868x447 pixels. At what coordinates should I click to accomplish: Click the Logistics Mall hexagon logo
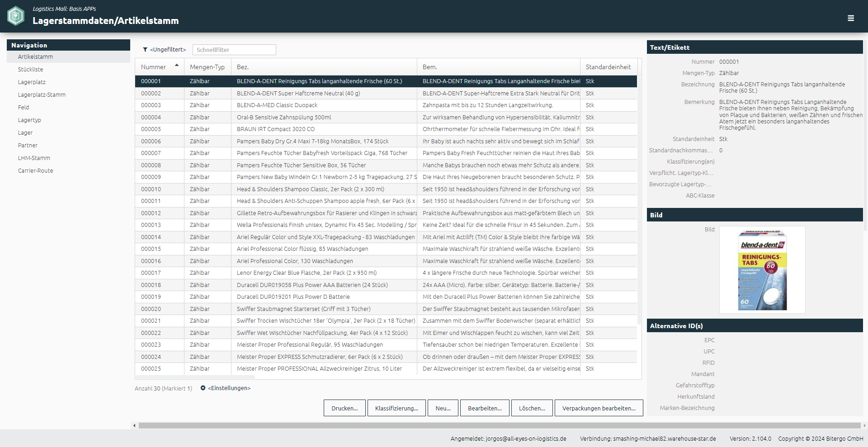click(x=16, y=16)
